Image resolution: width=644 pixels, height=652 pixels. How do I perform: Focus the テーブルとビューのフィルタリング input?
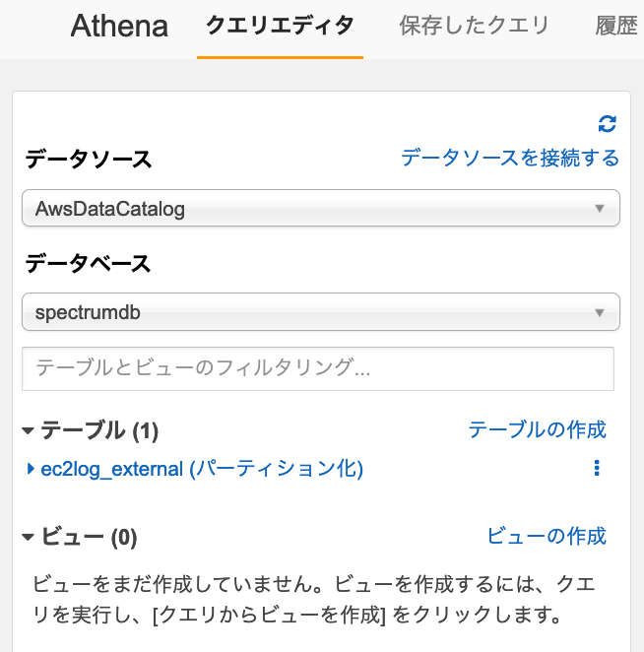[x=318, y=368]
